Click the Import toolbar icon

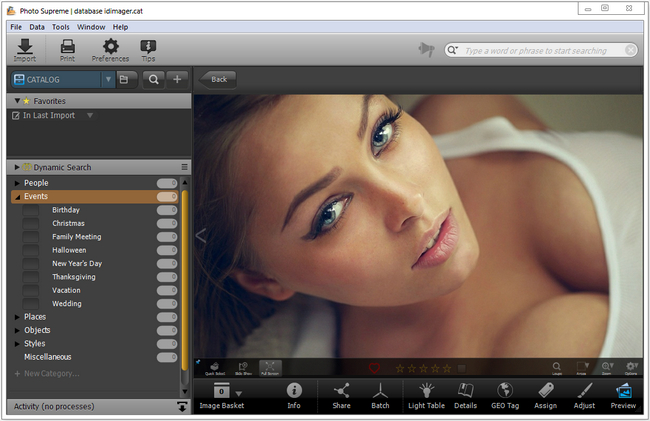click(25, 50)
